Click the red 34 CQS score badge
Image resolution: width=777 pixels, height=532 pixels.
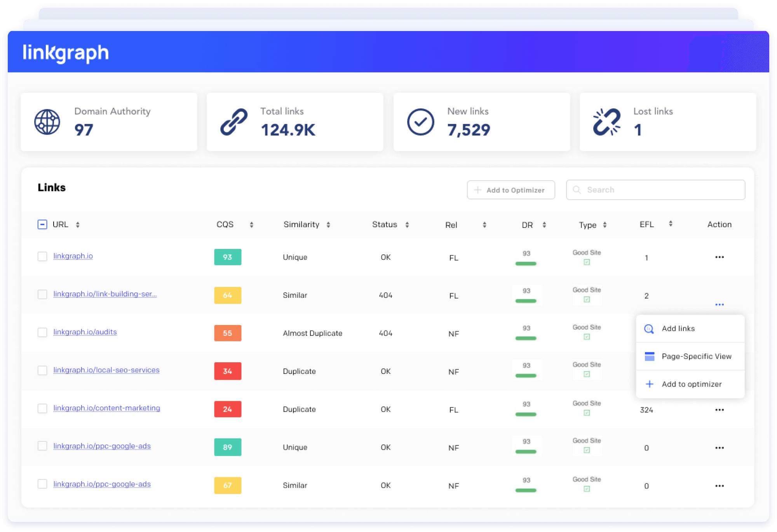click(228, 371)
